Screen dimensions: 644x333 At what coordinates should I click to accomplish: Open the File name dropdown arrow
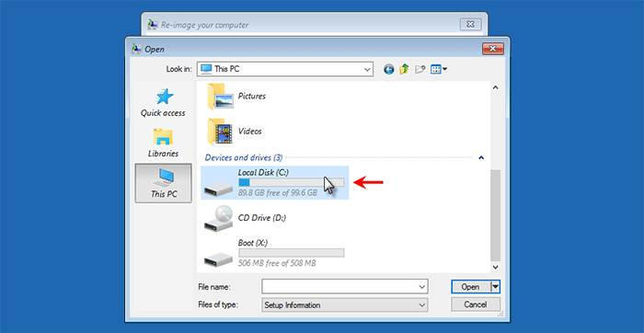(x=421, y=287)
